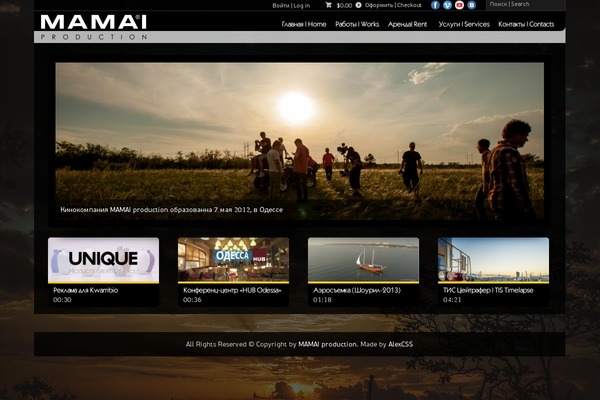Open the Аренда | Rent menu item
Viewport: 600px width, 400px height.
tap(408, 24)
